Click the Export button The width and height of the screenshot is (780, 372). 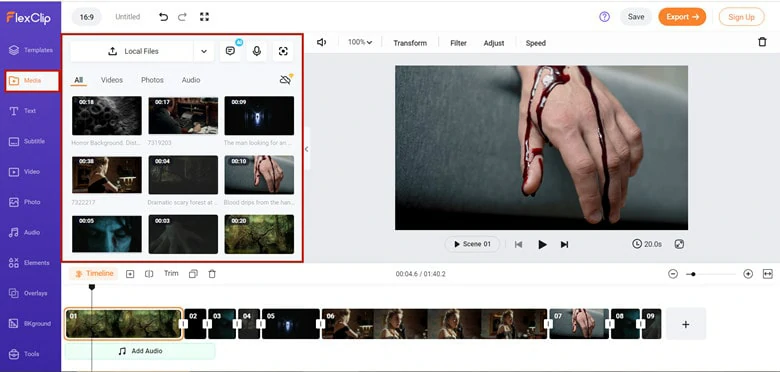point(682,17)
